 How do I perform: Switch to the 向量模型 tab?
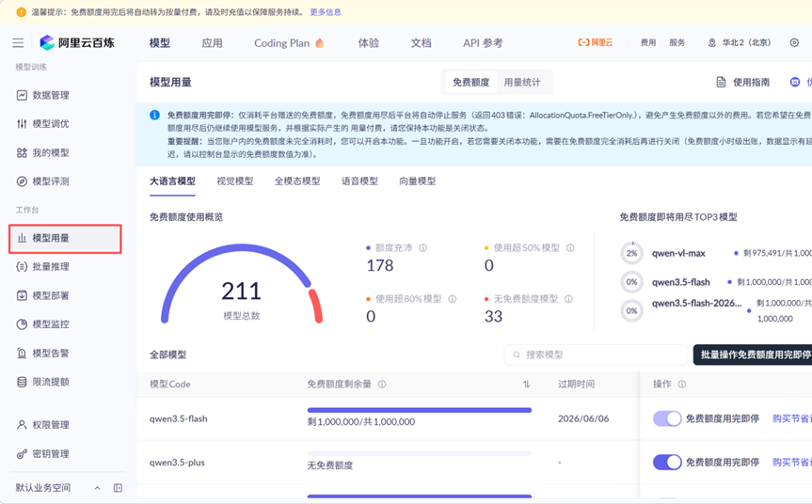[x=418, y=181]
